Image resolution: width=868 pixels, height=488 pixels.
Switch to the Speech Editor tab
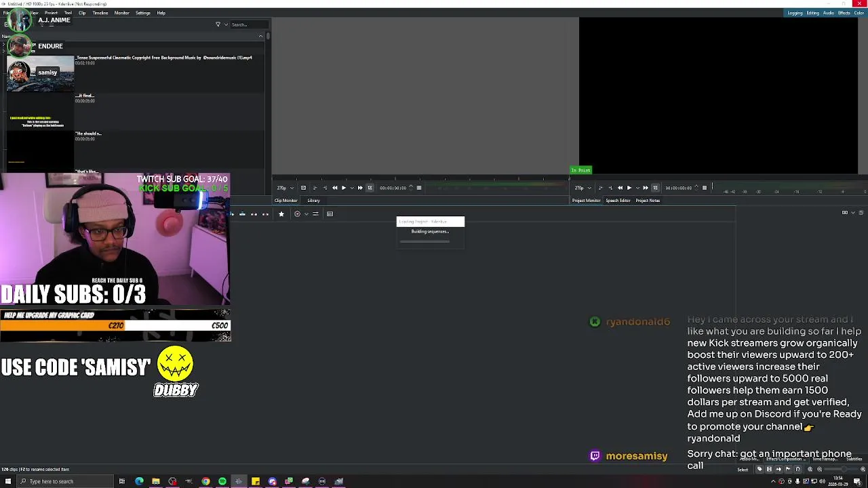tap(618, 201)
